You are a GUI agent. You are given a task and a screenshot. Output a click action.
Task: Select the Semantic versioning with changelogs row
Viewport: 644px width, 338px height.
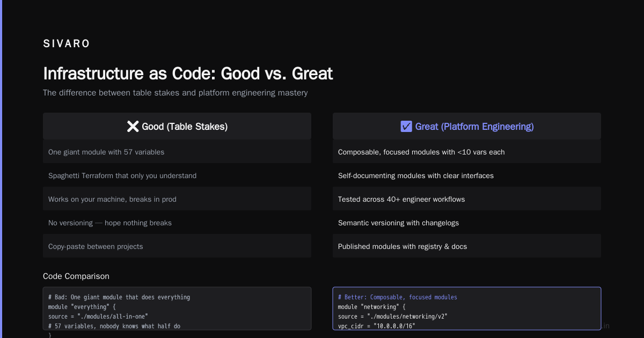[x=467, y=223]
